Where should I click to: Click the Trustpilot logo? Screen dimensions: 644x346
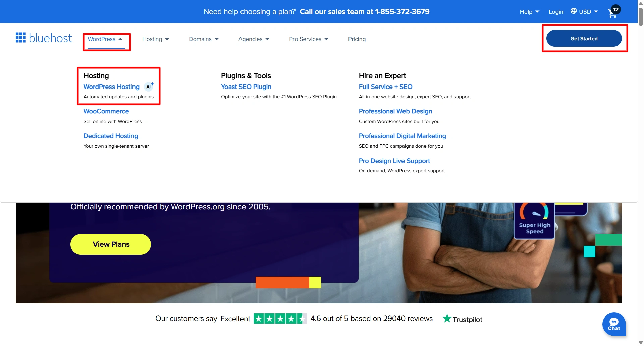click(x=462, y=319)
